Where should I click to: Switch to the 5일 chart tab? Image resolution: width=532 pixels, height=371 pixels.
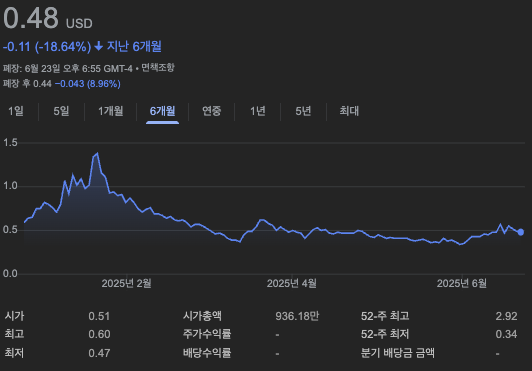pos(61,111)
